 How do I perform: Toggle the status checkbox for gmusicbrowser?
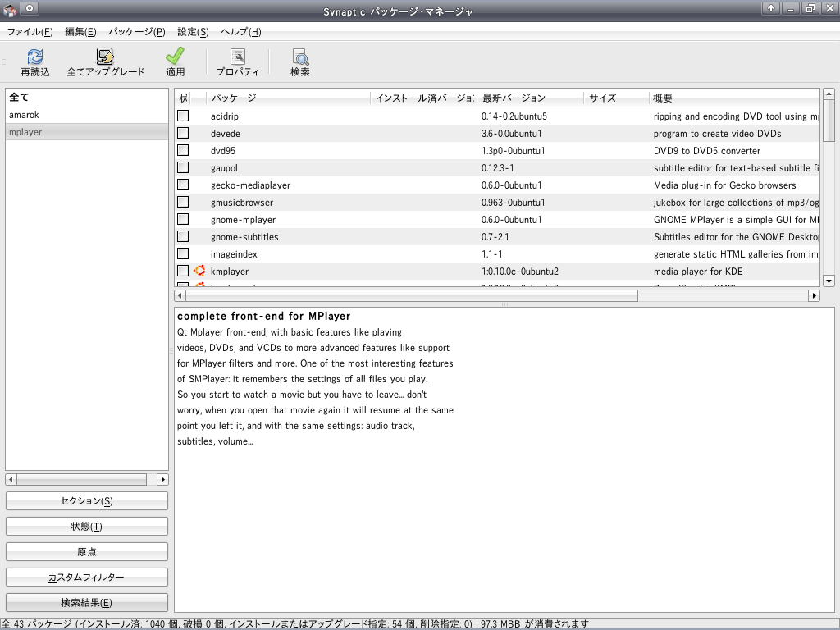point(183,202)
